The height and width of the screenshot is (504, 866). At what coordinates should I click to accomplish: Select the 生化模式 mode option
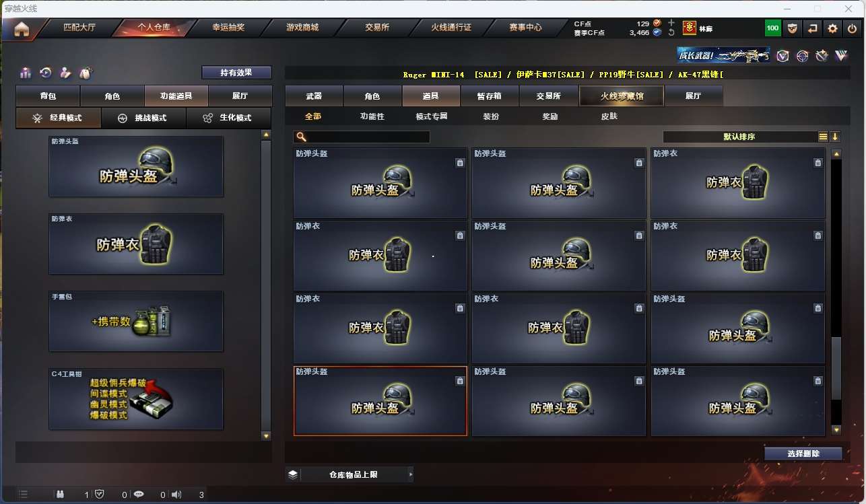click(x=228, y=118)
